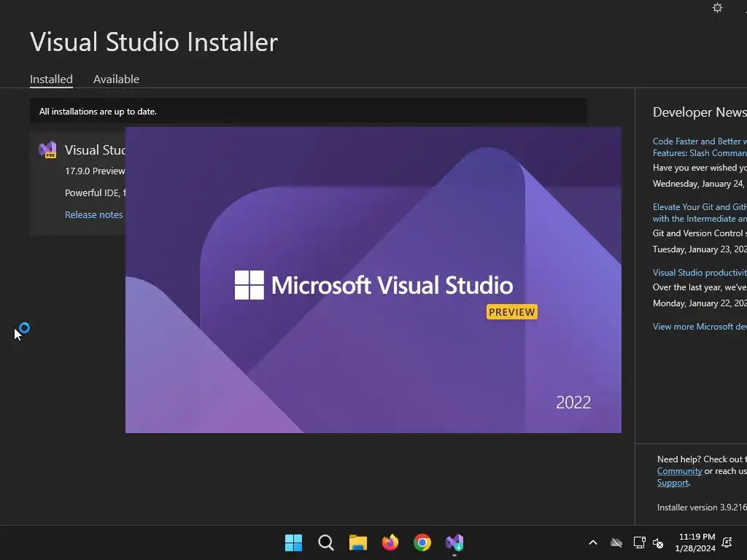Open the Community help link

pyautogui.click(x=679, y=471)
